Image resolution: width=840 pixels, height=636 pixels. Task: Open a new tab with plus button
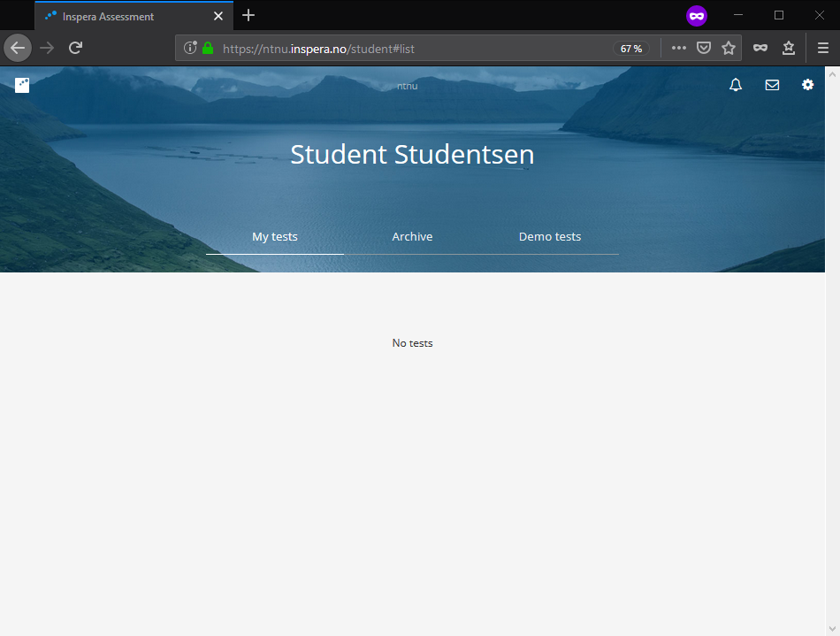click(x=248, y=16)
